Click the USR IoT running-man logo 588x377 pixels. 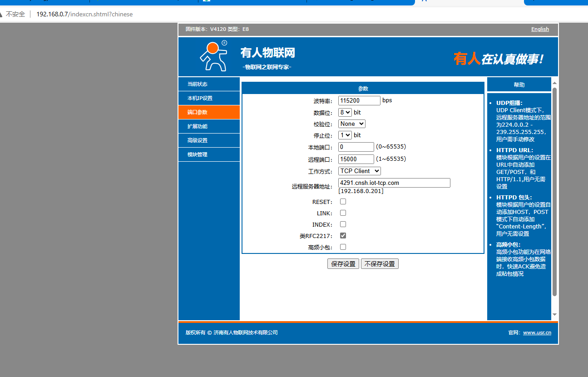[213, 56]
